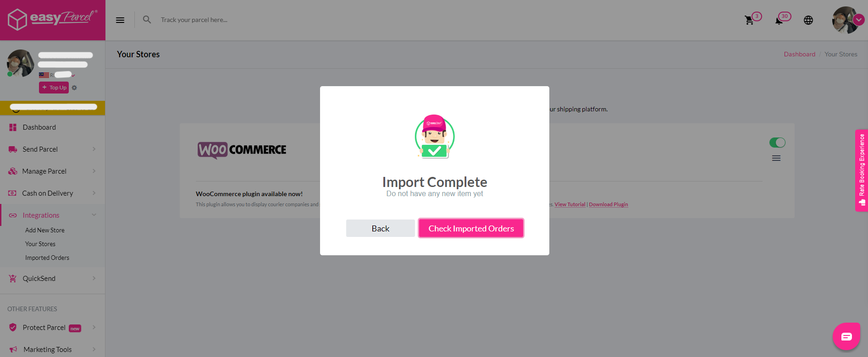This screenshot has width=868, height=357.
Task: Click the Dashboard grid icon
Action: click(13, 127)
